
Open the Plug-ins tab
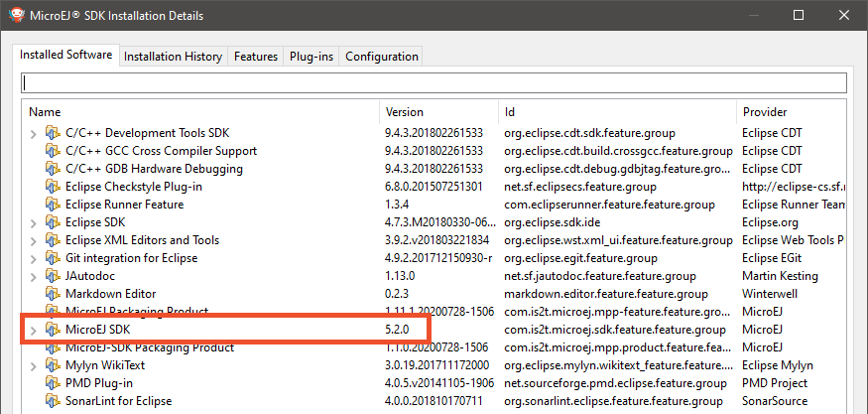tap(311, 57)
